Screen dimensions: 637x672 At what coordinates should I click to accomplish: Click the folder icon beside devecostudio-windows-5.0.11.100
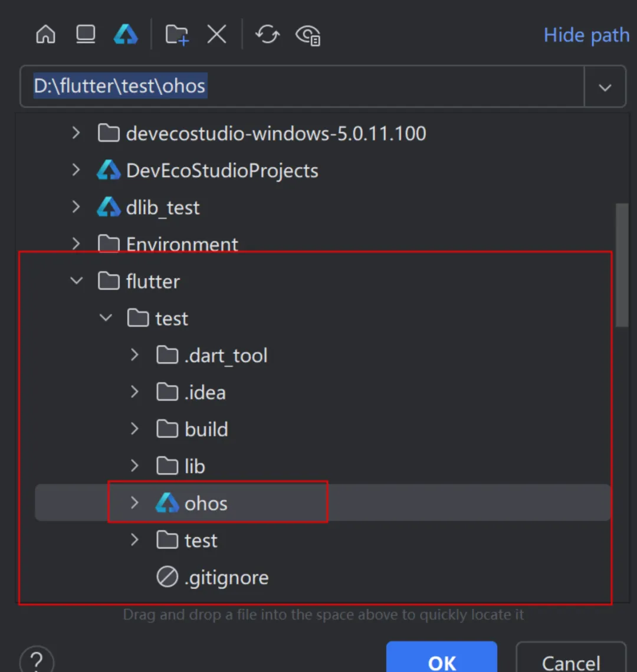pos(109,133)
